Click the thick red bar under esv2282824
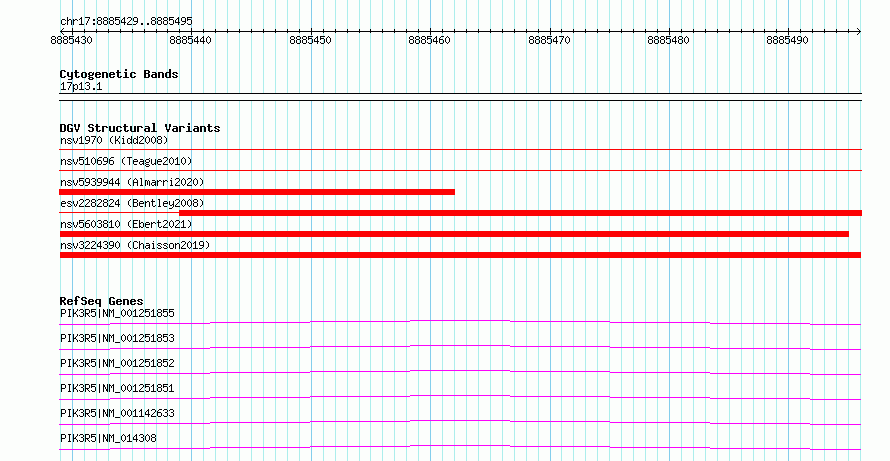This screenshot has height=461, width=890. click(520, 213)
